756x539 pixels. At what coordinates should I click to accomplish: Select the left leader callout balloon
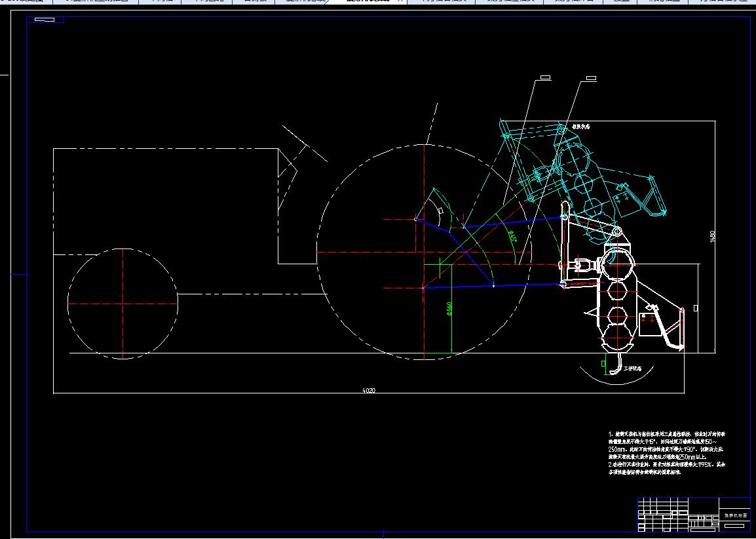[x=545, y=77]
